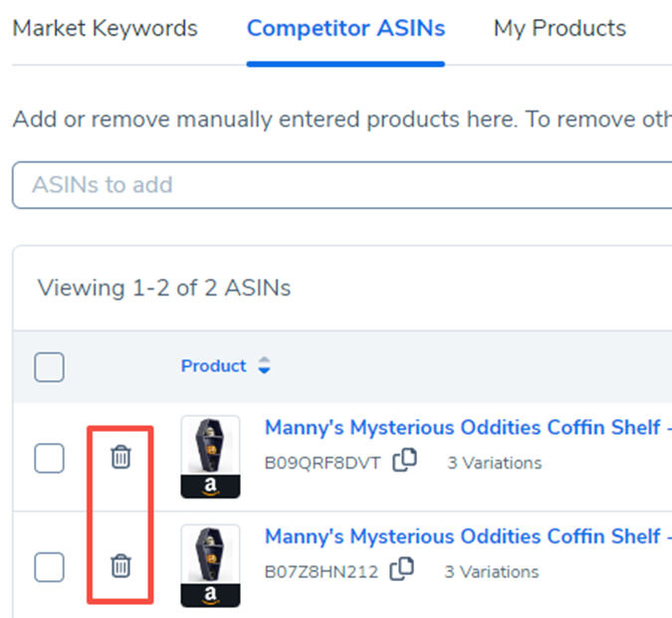Expand 3 Variations for B09QRF8DVT
Screen dimensions: 672x618
tap(494, 463)
